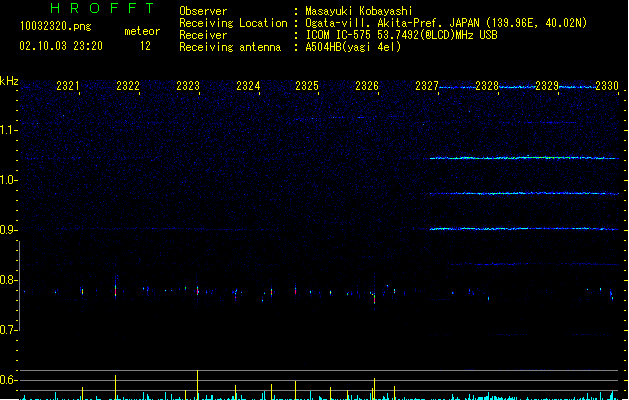Click the 2328 time marker
The width and height of the screenshot is (629, 400).
487,86
